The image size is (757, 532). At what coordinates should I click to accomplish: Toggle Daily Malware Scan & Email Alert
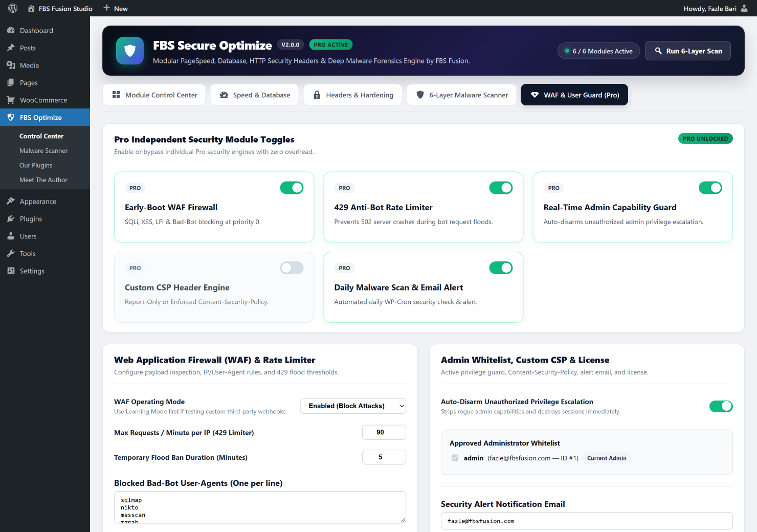[x=501, y=268]
